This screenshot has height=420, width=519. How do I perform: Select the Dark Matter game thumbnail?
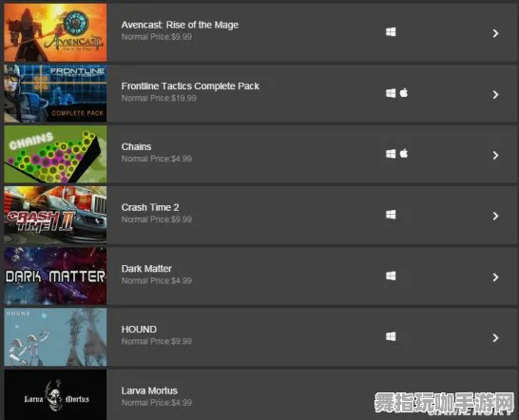pyautogui.click(x=55, y=276)
